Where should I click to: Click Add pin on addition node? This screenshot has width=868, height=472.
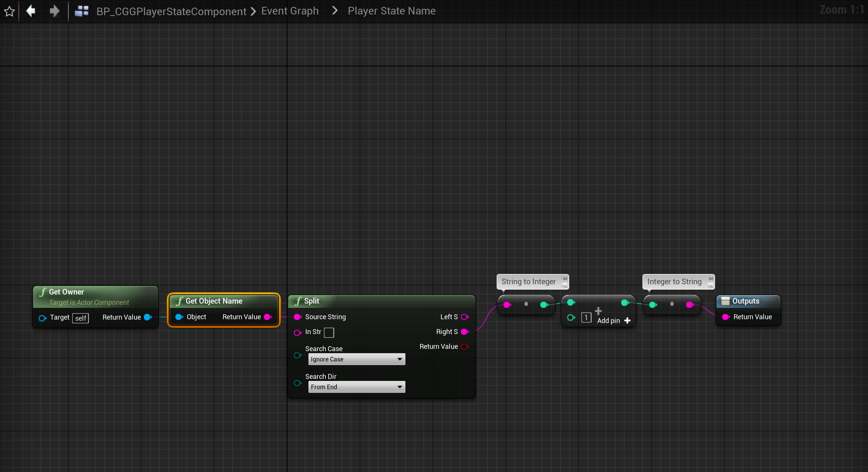[614, 320]
